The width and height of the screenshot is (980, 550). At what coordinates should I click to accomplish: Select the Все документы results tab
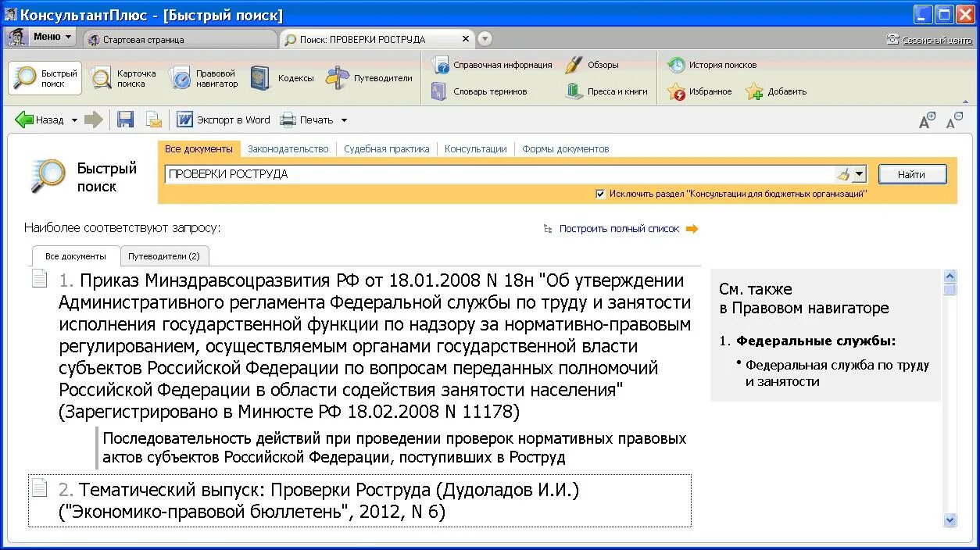76,256
